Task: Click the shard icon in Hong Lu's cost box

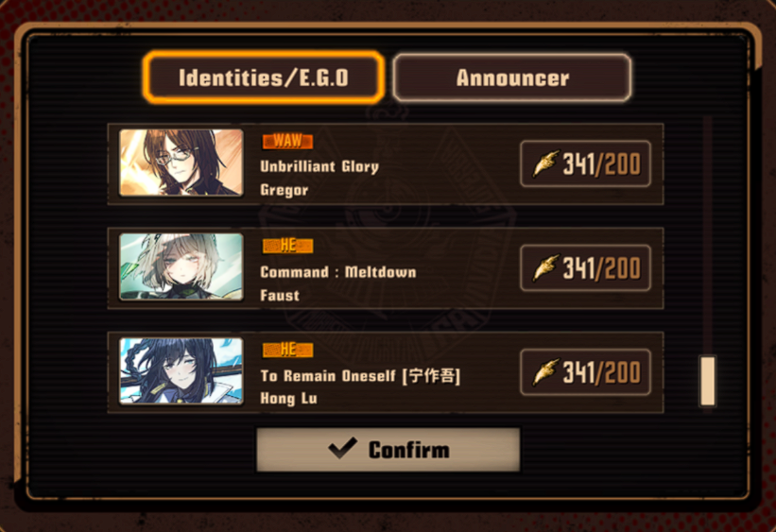Action: click(546, 372)
